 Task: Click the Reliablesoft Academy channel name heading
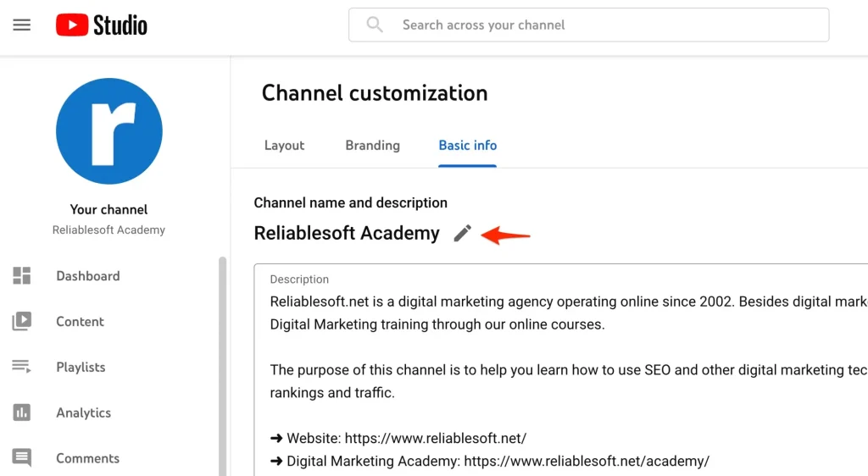(x=347, y=234)
